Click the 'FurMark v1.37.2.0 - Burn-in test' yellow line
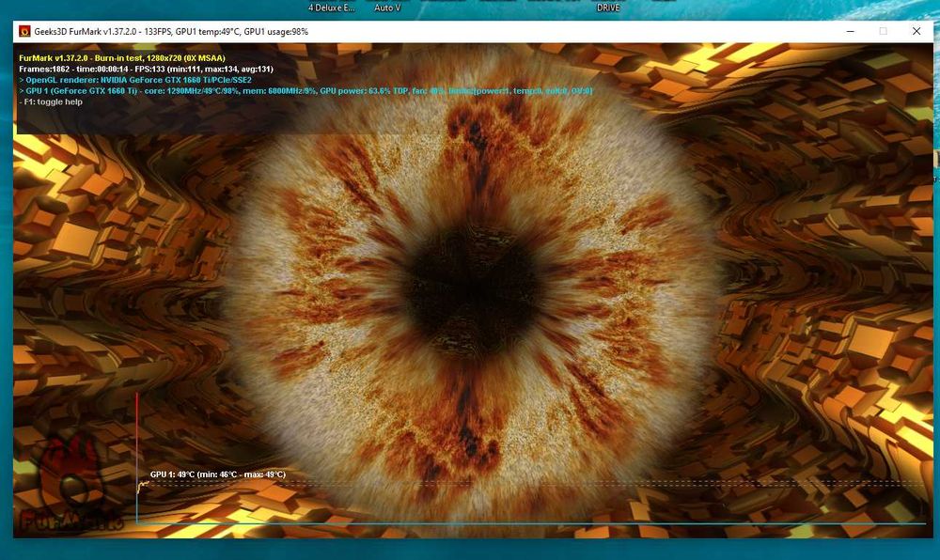This screenshot has height=560, width=940. pyautogui.click(x=122, y=58)
